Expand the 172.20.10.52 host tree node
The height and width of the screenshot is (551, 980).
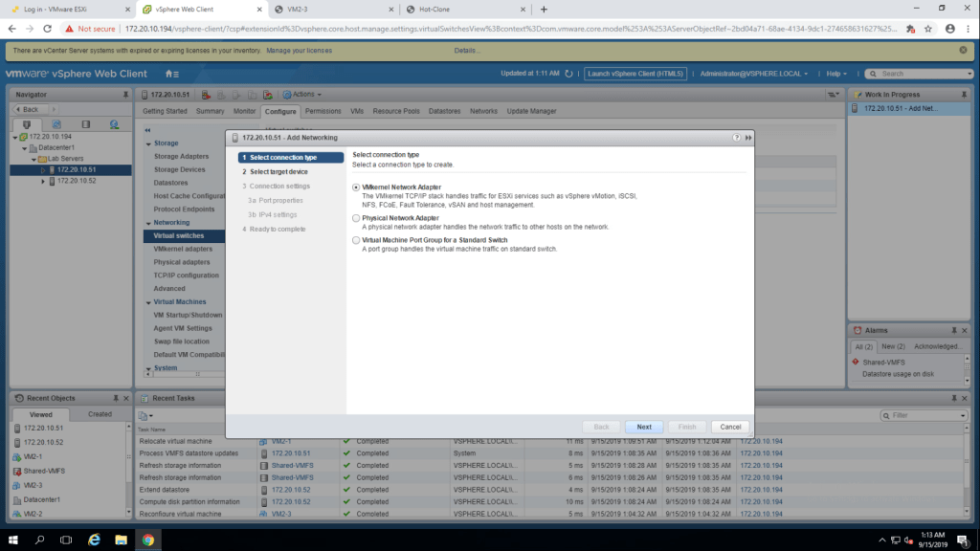pyautogui.click(x=43, y=181)
